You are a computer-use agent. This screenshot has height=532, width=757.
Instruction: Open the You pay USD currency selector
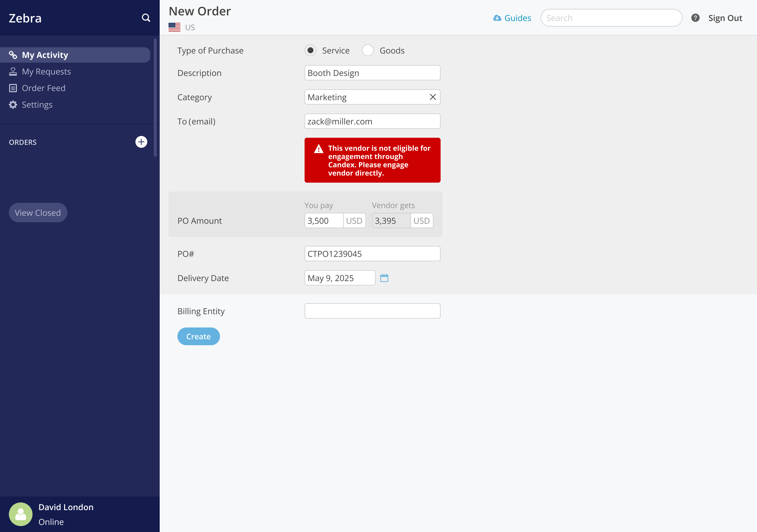354,220
